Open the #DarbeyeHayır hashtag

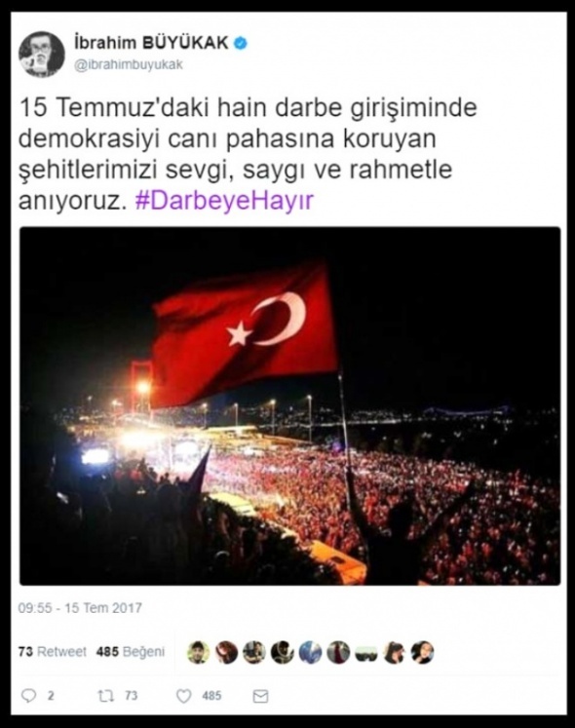click(224, 201)
